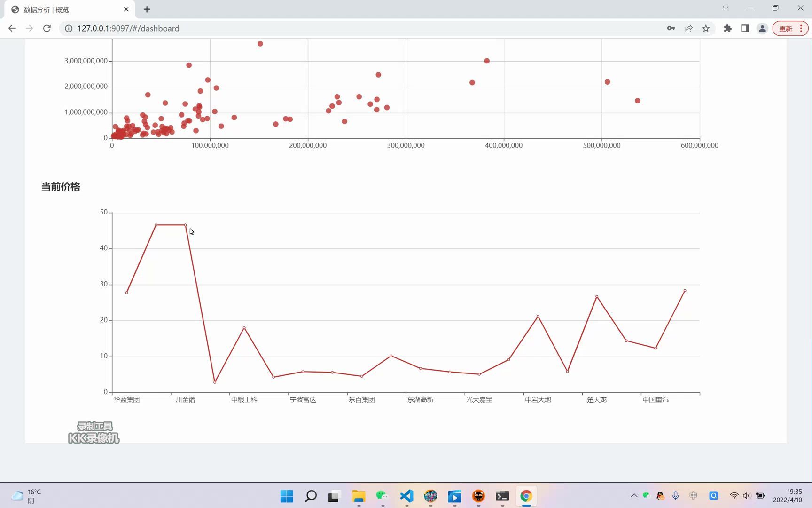Open WeChat from the taskbar
The image size is (812, 508).
(383, 496)
